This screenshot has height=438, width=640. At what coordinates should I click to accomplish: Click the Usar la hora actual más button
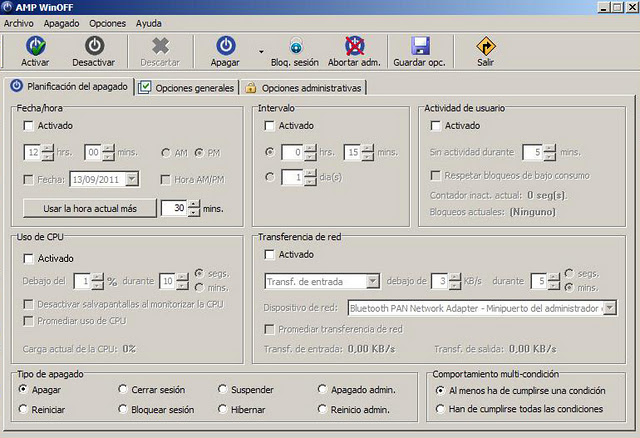[x=89, y=208]
